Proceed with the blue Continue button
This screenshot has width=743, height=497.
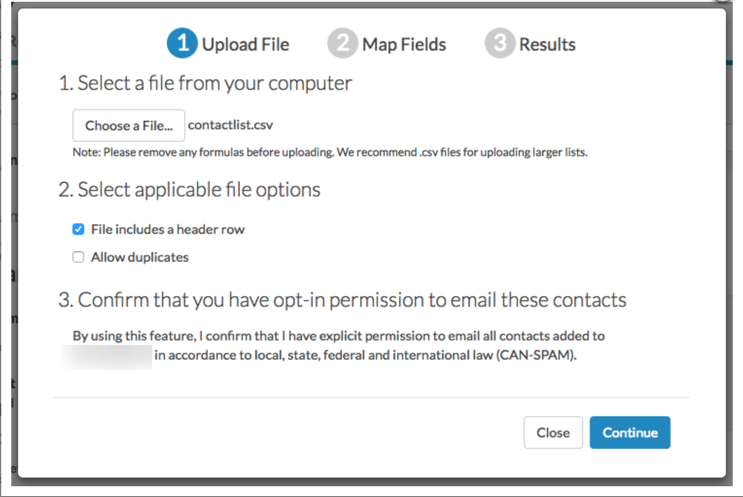point(630,433)
